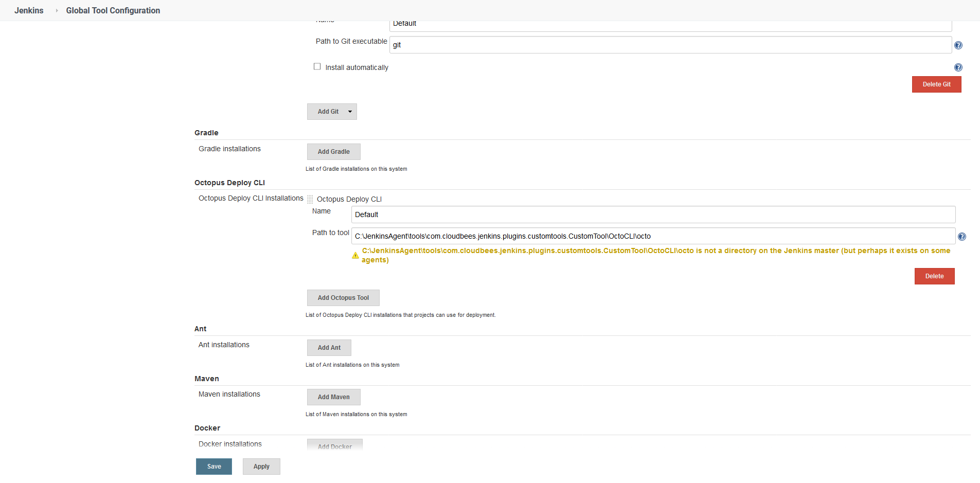Viewport: 980px width, 483px height.
Task: Open help for Path to Git executable
Action: click(x=958, y=45)
